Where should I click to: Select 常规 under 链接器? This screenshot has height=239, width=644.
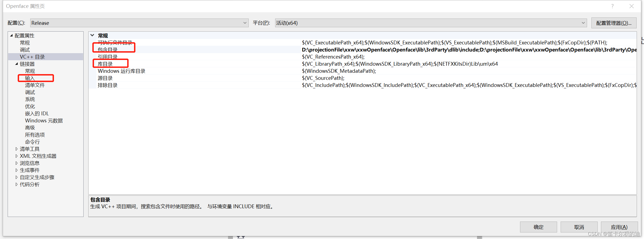tap(30, 71)
